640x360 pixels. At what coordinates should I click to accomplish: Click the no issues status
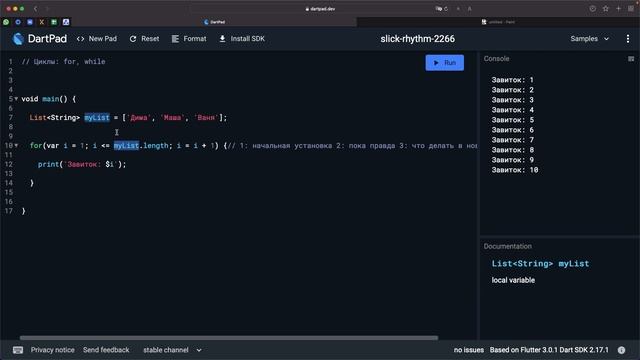pos(469,350)
